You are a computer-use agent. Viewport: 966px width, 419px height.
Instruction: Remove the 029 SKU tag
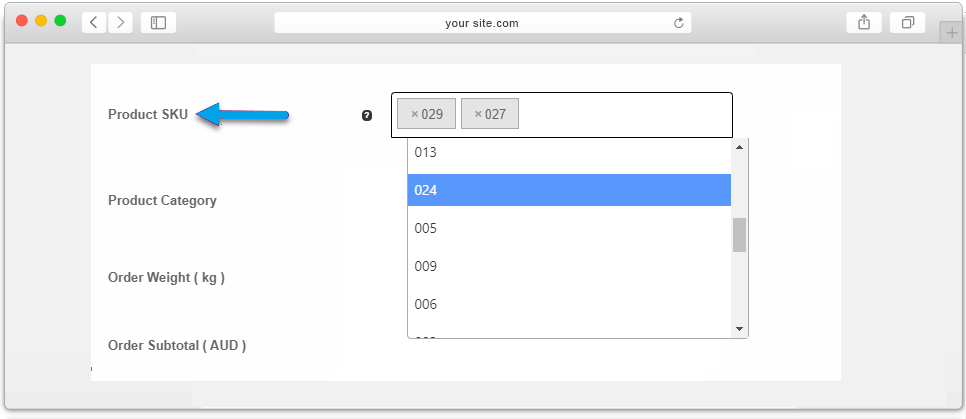pyautogui.click(x=415, y=114)
